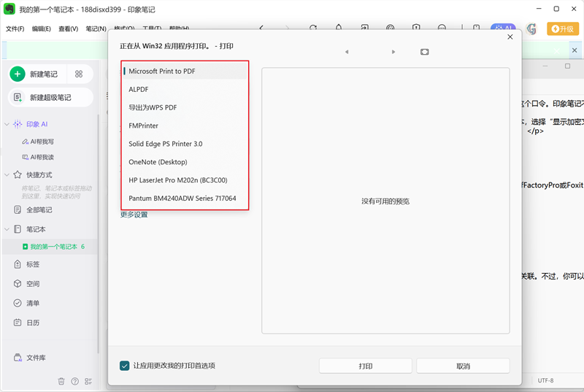Viewport: 584px width, 392px height.
Task: Select Pantum BM4240ADW Series printer
Action: pos(185,199)
